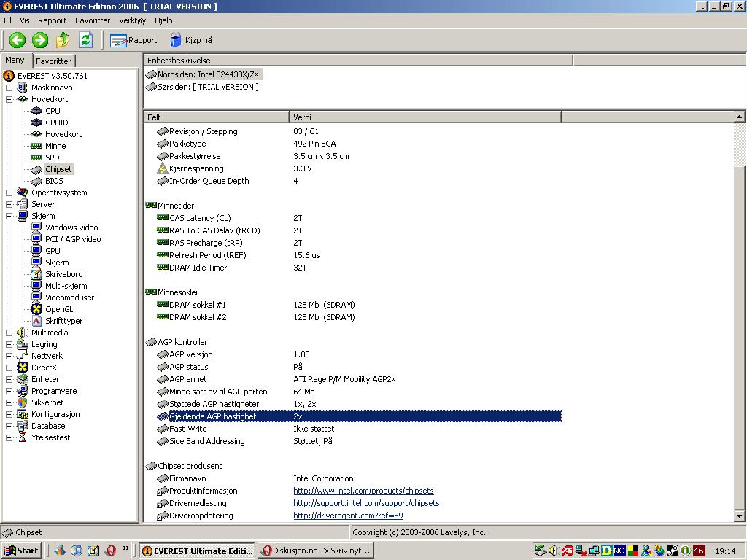Screen dimensions: 747x560
Task: Click the Felt column header
Action: (x=216, y=117)
